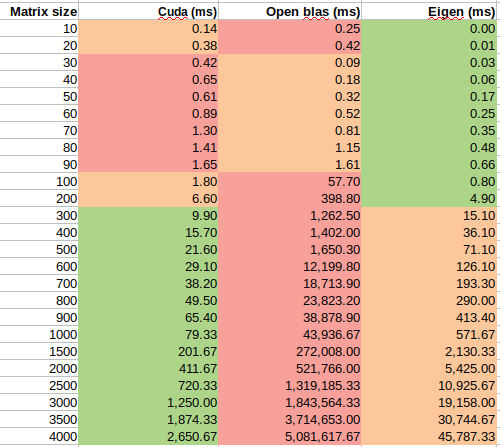The image size is (500, 447).
Task: Select the Open blas (ms) header cell
Action: (x=290, y=12)
